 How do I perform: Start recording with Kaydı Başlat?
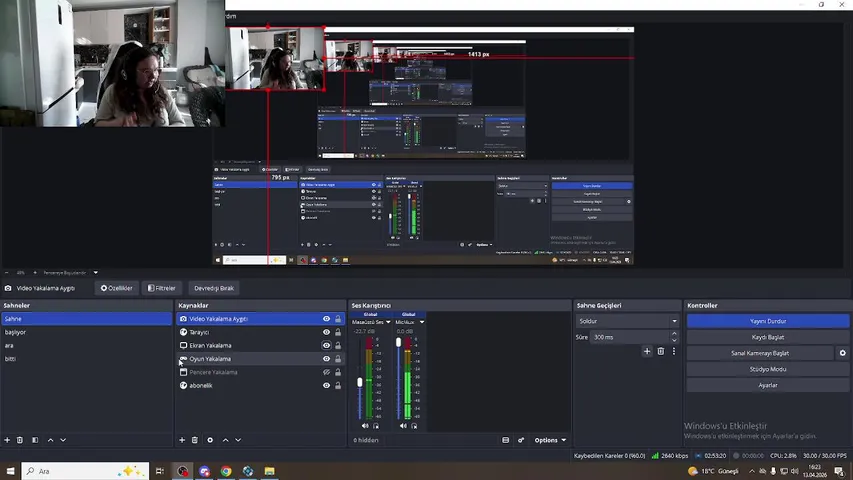point(768,337)
